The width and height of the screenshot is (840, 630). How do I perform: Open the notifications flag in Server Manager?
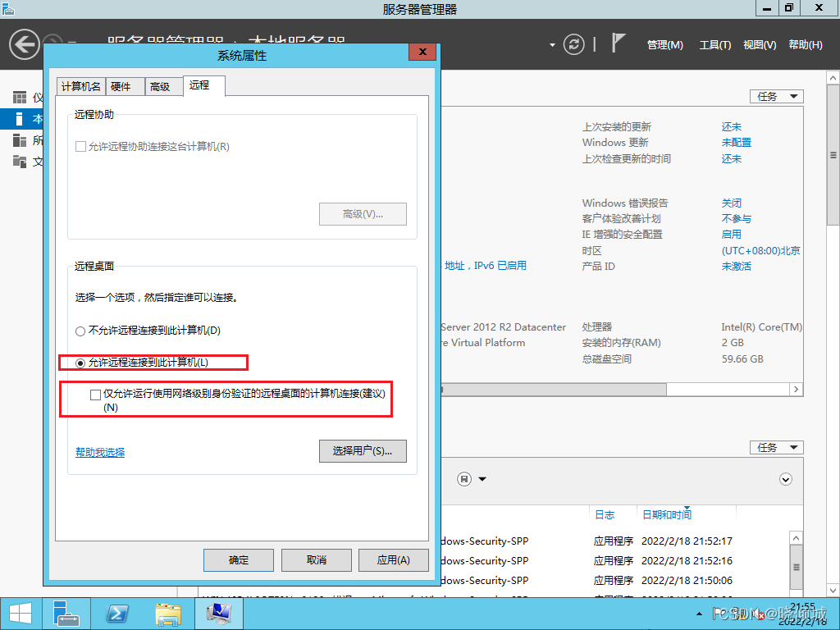click(x=619, y=43)
